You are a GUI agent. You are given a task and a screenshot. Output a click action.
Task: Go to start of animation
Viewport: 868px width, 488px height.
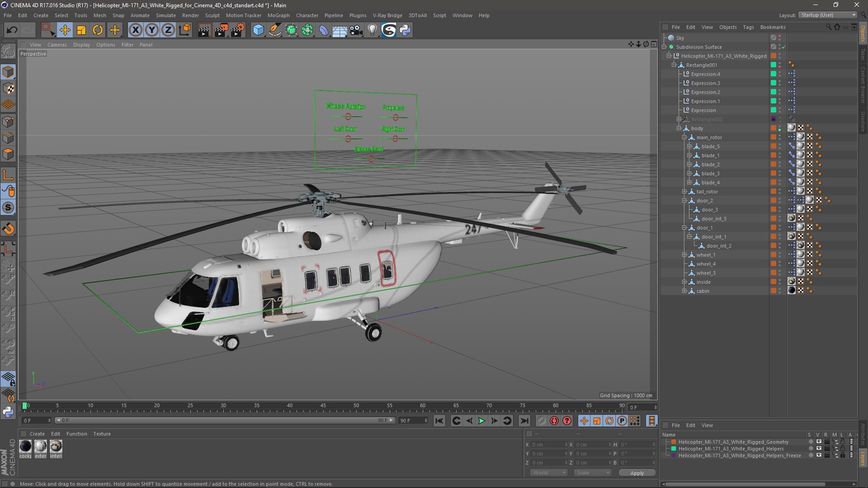tap(439, 421)
